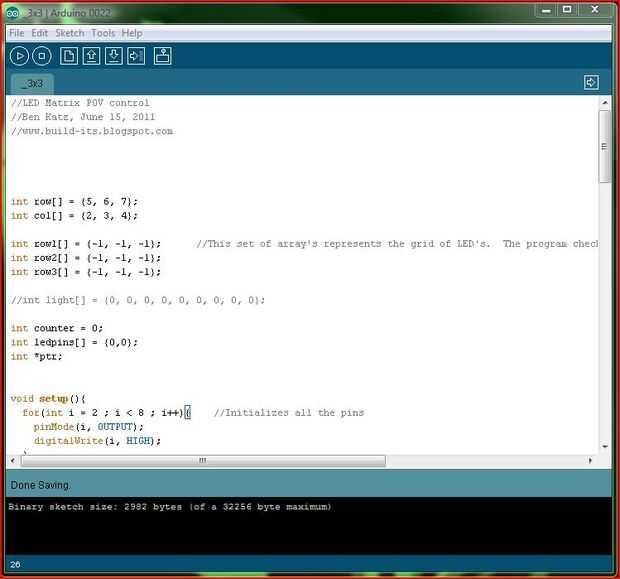Click the vertical scrollbar down arrow
This screenshot has width=620, height=579.
pyautogui.click(x=605, y=447)
